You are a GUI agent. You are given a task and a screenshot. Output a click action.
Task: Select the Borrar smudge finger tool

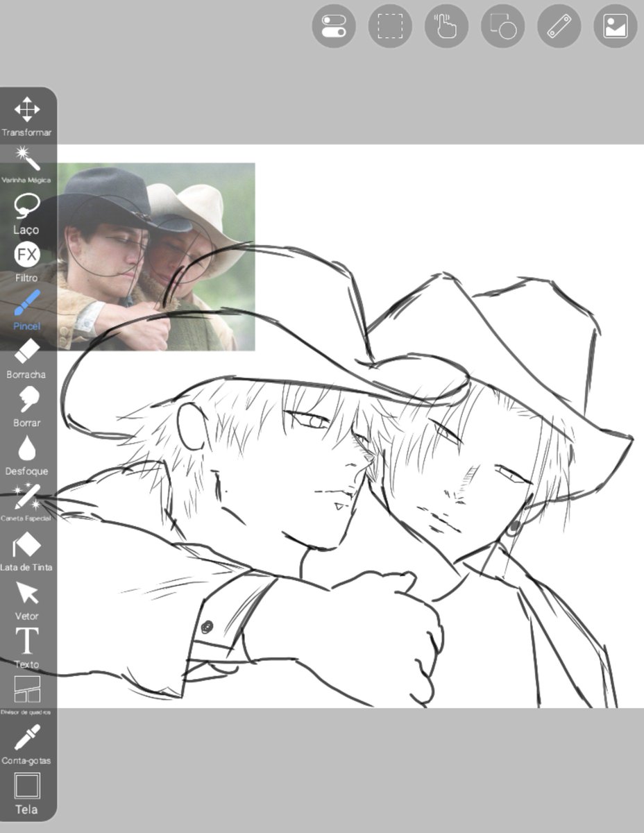tap(27, 407)
